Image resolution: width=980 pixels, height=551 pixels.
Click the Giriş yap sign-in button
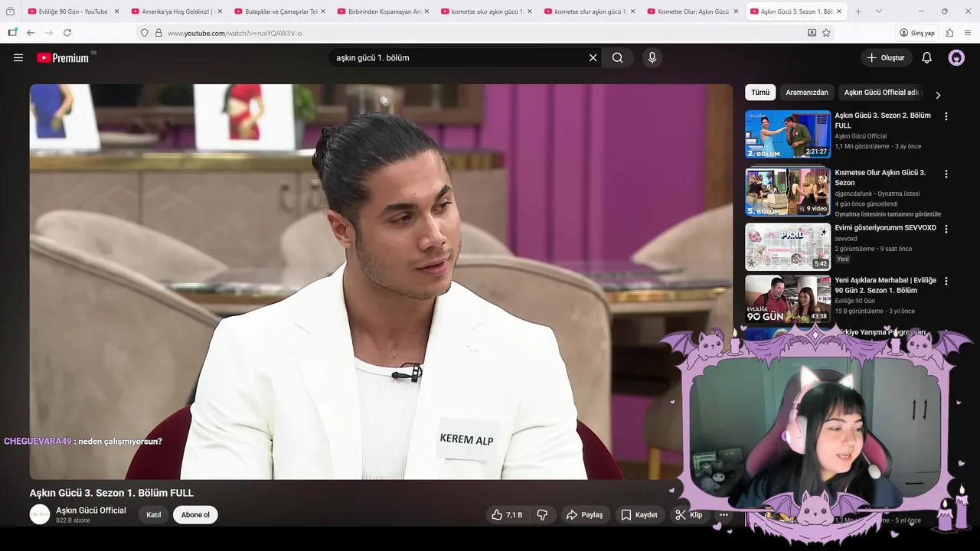click(917, 33)
